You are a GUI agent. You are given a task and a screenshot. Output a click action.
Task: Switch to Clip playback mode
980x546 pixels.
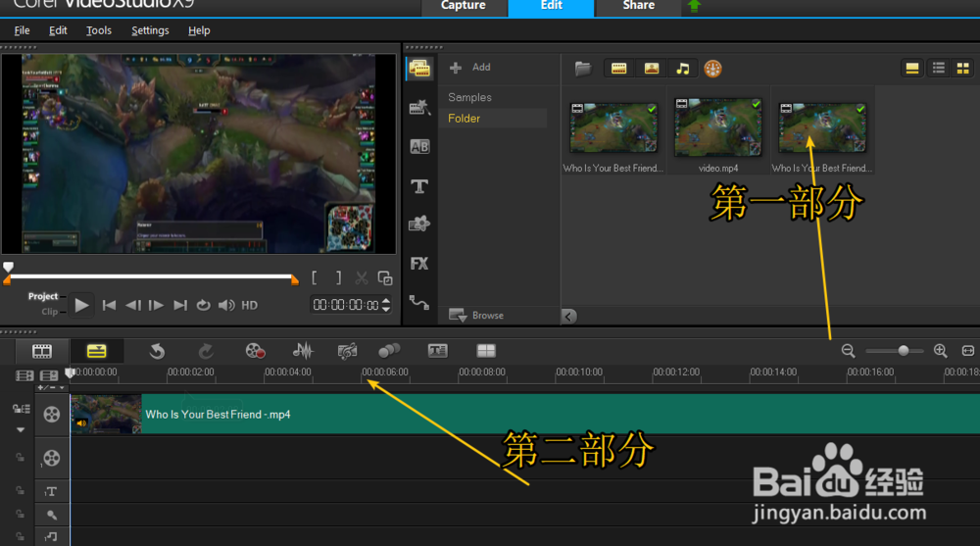pos(50,312)
